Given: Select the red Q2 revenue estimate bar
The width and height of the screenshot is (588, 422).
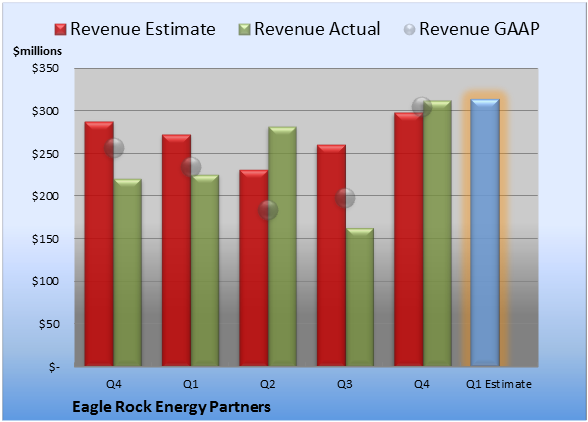Looking at the screenshot, I should [x=254, y=268].
